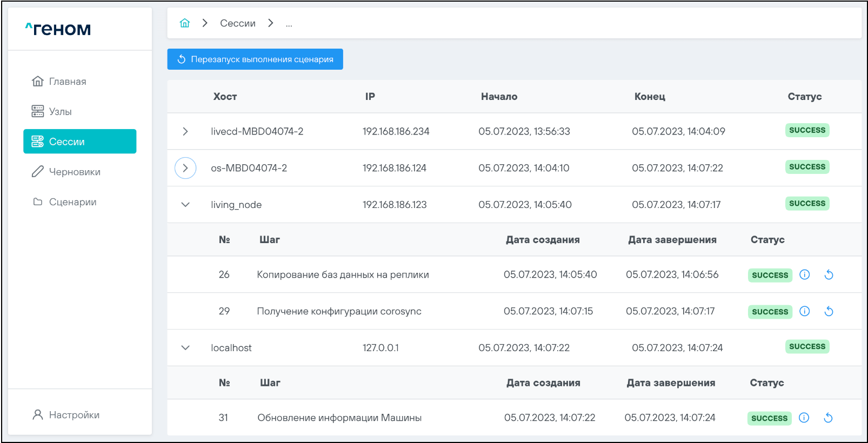The height and width of the screenshot is (443, 868).
Task: Click Перезапуск выполнения сценария button
Action: point(255,59)
